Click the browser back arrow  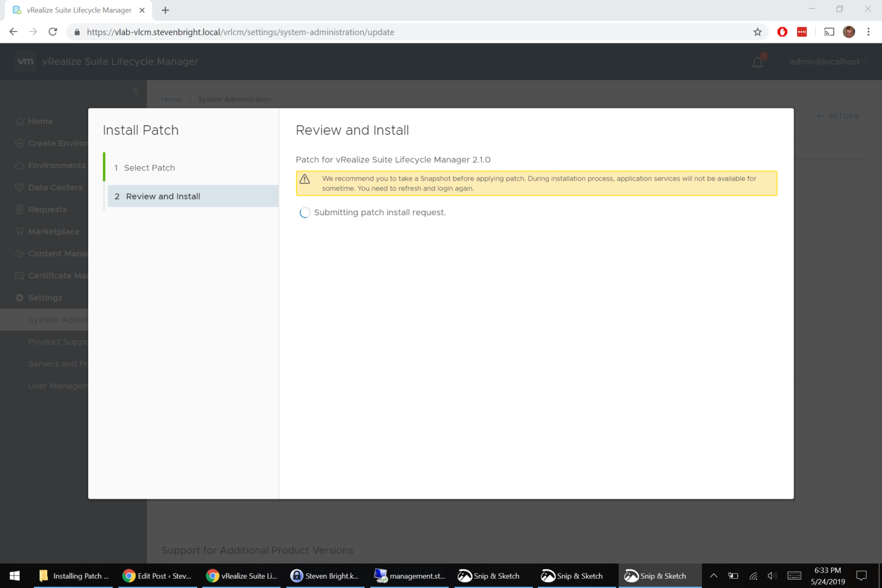[x=14, y=32]
